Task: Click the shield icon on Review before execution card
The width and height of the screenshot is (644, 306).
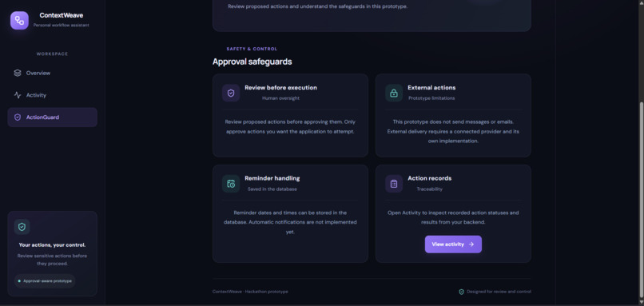Action: [x=231, y=93]
